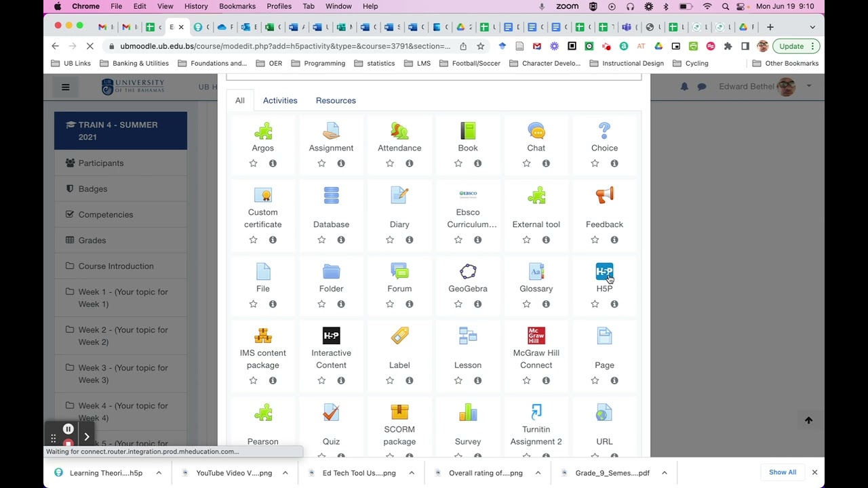868x488 pixels.
Task: Select the Lesson activity icon
Action: [x=468, y=336]
